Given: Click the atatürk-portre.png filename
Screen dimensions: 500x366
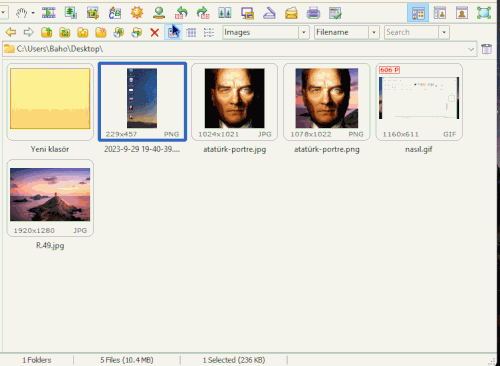Looking at the screenshot, I should click(x=327, y=149).
